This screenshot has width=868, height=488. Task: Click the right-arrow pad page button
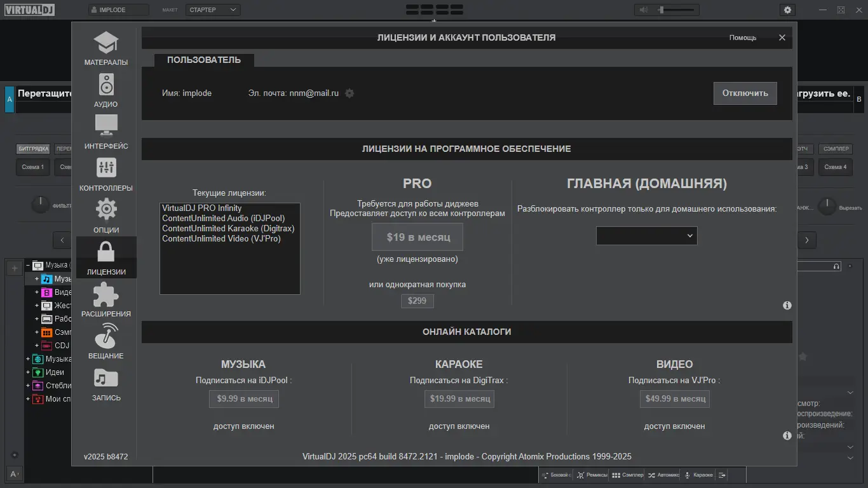tap(806, 240)
